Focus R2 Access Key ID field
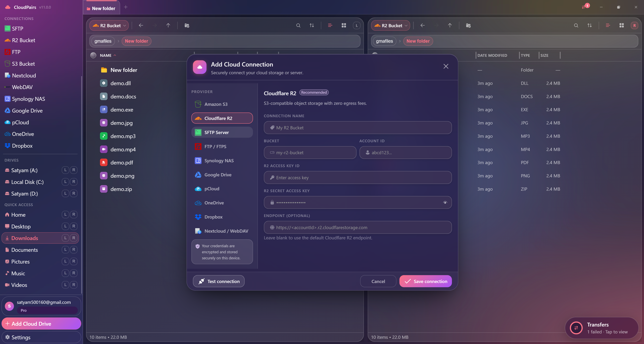Image resolution: width=644 pixels, height=344 pixels. 357,178
